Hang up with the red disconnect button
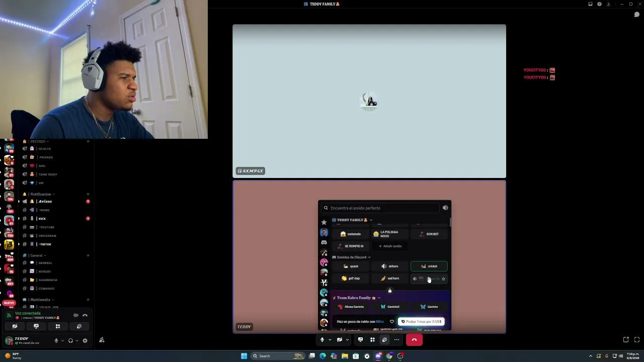The image size is (644, 362). tap(414, 340)
